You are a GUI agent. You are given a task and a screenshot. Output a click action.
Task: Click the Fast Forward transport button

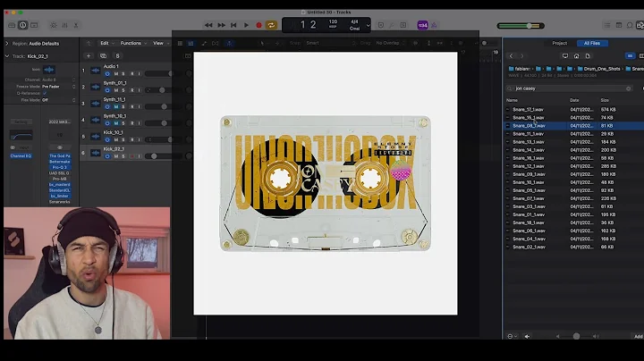(222, 25)
